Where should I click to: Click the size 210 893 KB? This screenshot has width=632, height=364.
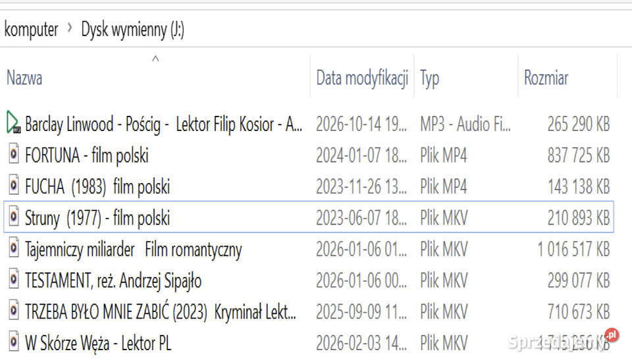click(x=579, y=218)
